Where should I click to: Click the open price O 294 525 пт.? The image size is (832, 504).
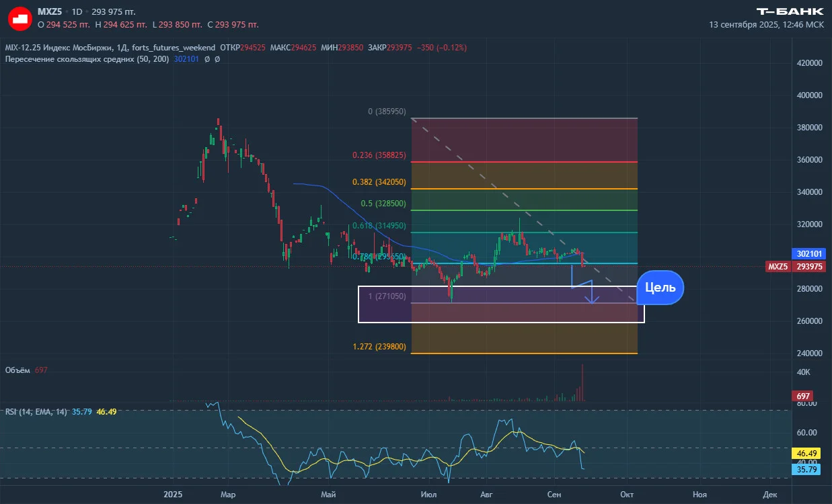tap(65, 25)
